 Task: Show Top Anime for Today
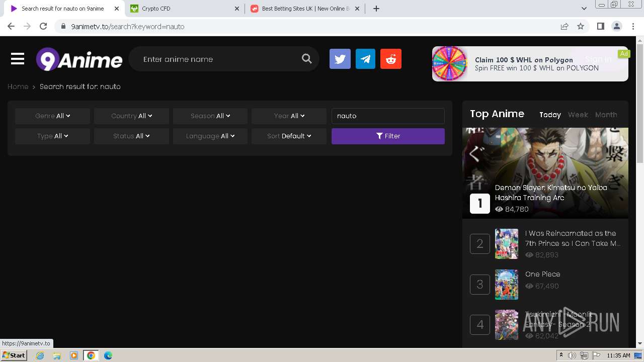tap(550, 115)
